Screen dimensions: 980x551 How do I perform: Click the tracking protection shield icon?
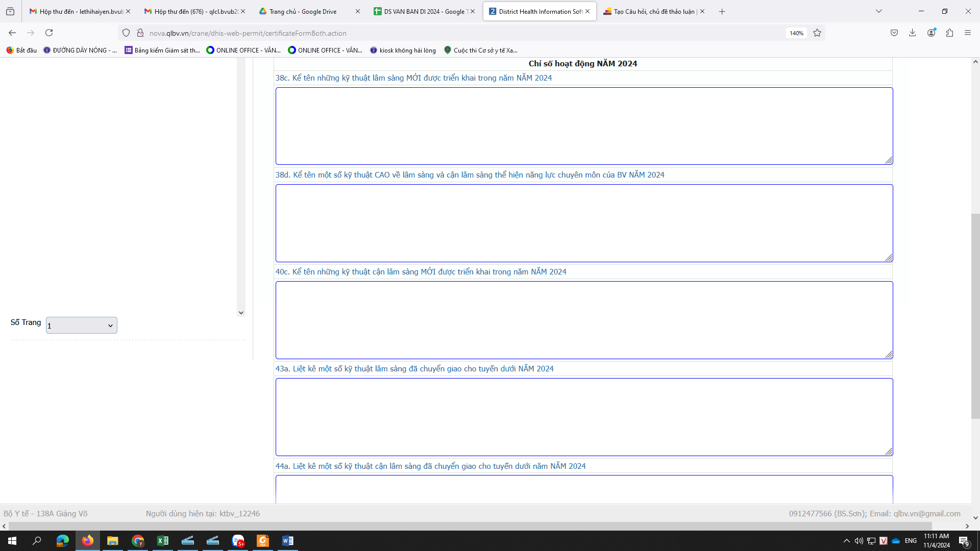(126, 33)
